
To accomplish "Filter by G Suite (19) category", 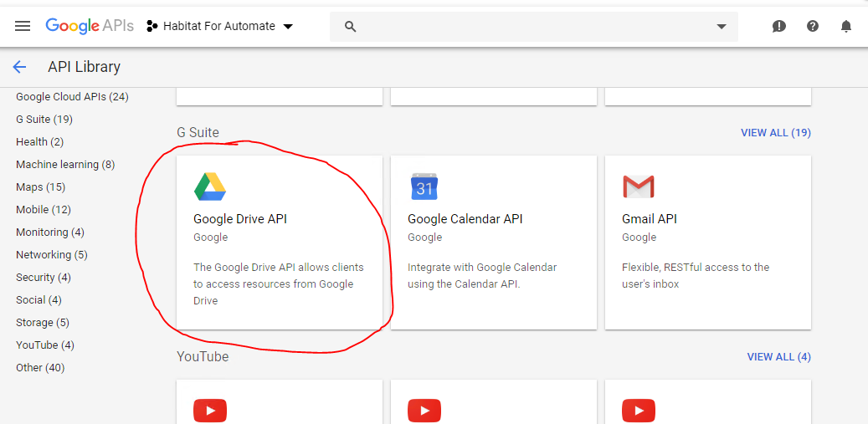I will (44, 120).
